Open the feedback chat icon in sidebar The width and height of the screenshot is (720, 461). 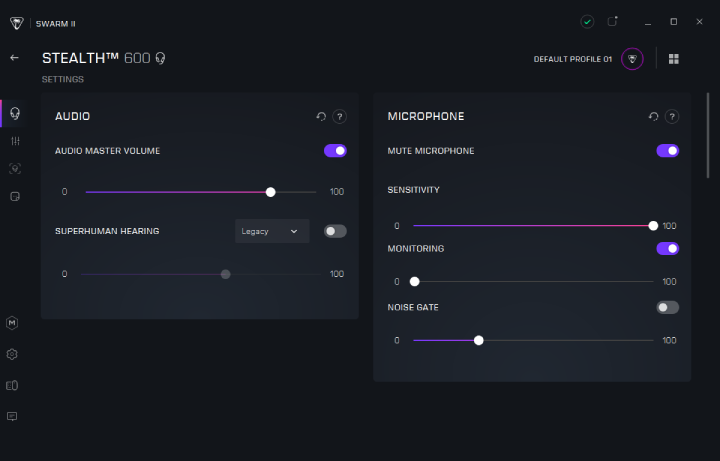pyautogui.click(x=12, y=416)
